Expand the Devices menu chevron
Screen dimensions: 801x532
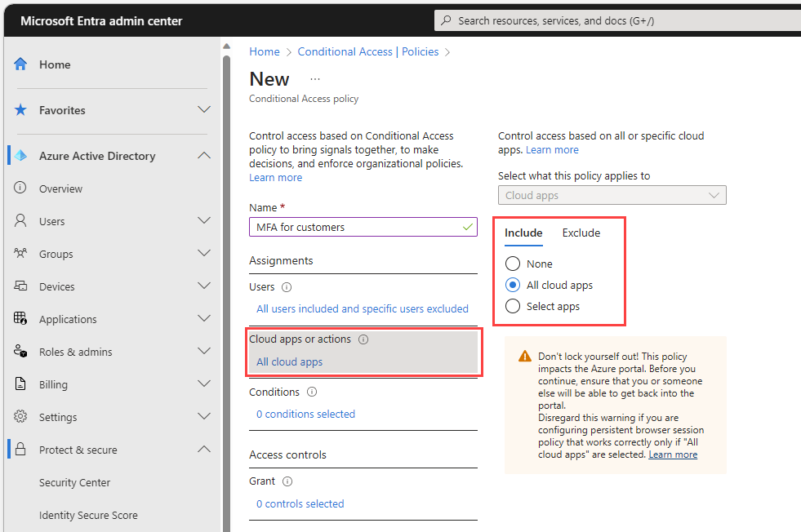tap(204, 286)
